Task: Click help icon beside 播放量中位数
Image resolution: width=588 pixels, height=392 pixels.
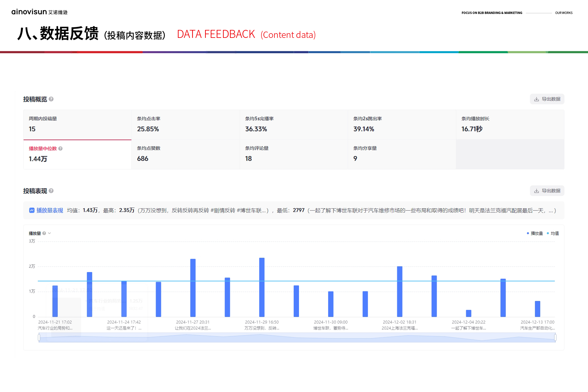Action: 60,148
